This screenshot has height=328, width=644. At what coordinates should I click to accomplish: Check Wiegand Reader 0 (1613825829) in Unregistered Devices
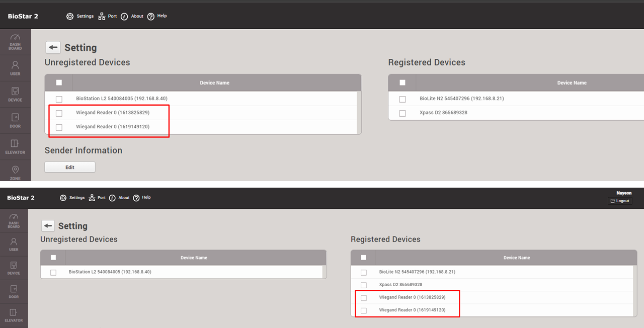[x=59, y=113]
